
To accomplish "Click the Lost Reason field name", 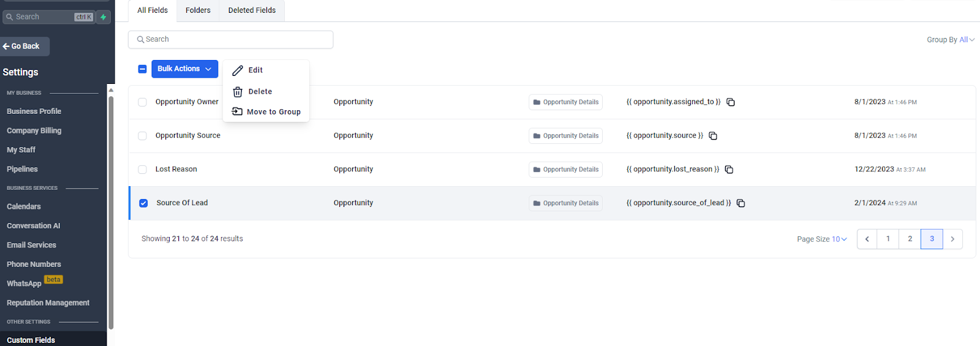I will (176, 170).
